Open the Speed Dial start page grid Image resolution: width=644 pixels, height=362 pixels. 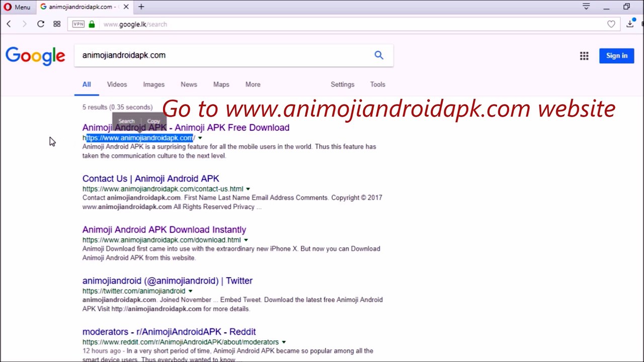(x=57, y=24)
